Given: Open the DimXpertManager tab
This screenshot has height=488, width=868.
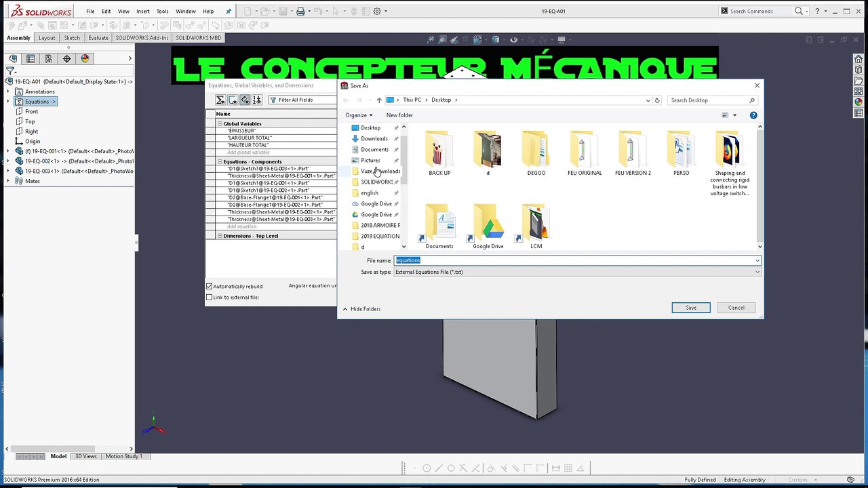Looking at the screenshot, I should [x=66, y=59].
